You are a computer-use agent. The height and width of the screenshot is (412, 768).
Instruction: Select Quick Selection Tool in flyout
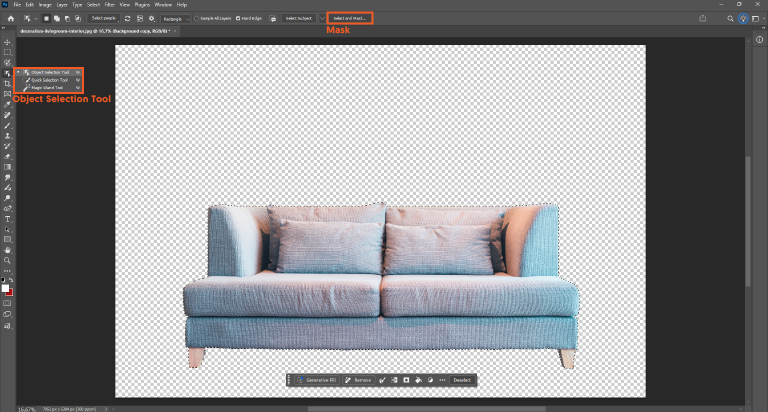tap(49, 80)
